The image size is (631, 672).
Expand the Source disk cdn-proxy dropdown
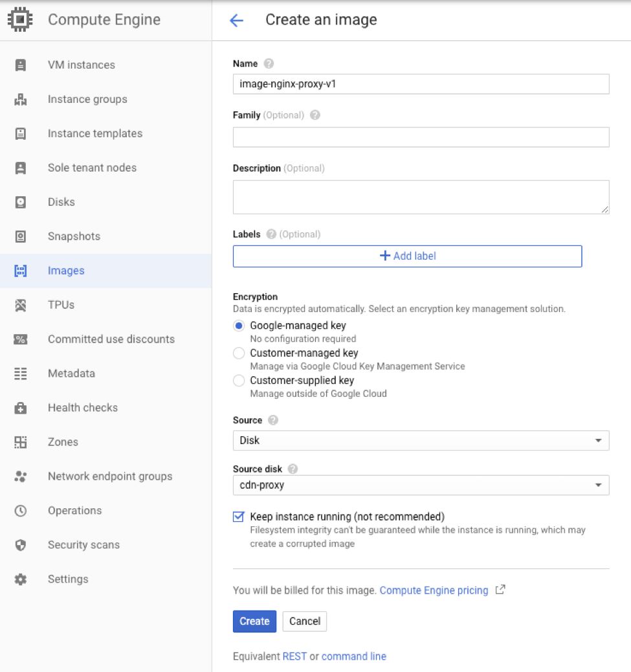421,485
